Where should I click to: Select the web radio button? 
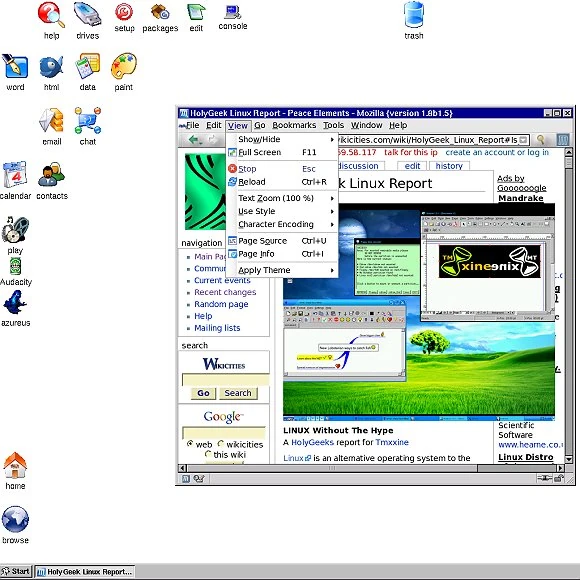pyautogui.click(x=190, y=444)
